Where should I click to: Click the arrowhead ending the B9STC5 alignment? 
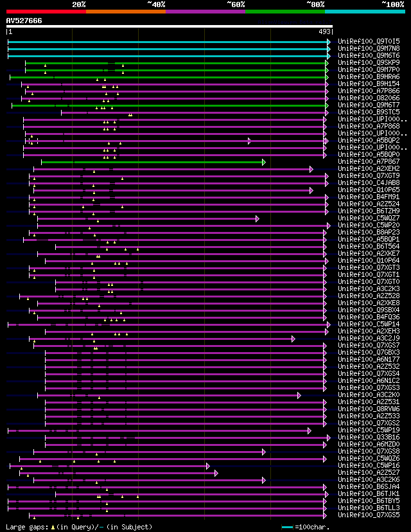coord(327,112)
